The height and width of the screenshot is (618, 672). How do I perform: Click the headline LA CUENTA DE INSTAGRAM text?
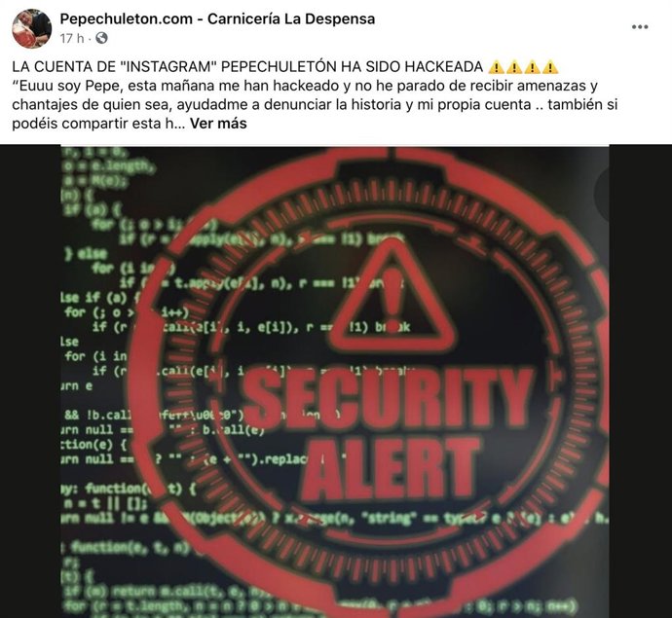point(247,67)
